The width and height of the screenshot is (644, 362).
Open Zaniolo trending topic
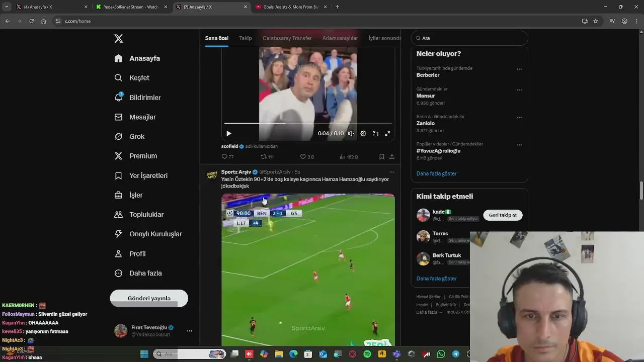coord(426,123)
